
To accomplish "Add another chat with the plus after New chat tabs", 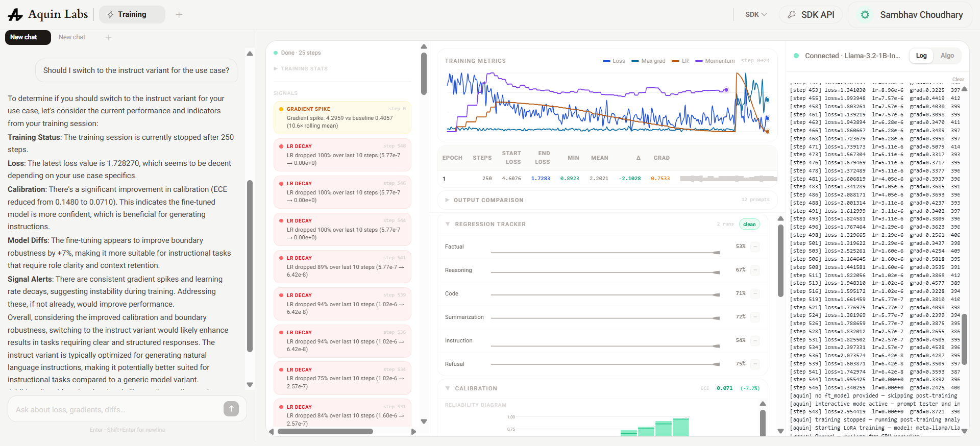I will point(108,37).
